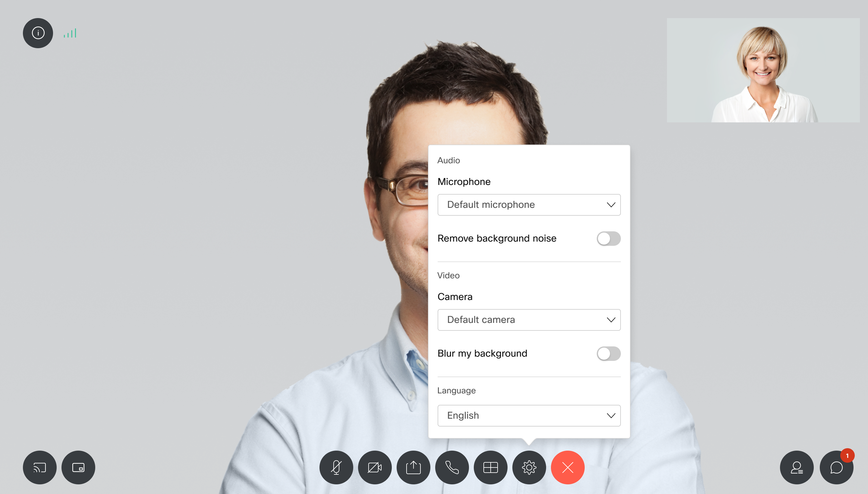Screen dimensions: 868x494
Task: Toggle the chat notification badge
Action: point(846,456)
